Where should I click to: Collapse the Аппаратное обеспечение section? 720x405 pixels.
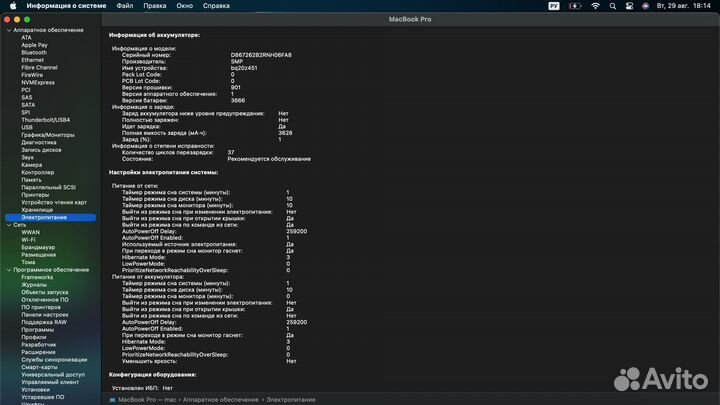point(9,30)
